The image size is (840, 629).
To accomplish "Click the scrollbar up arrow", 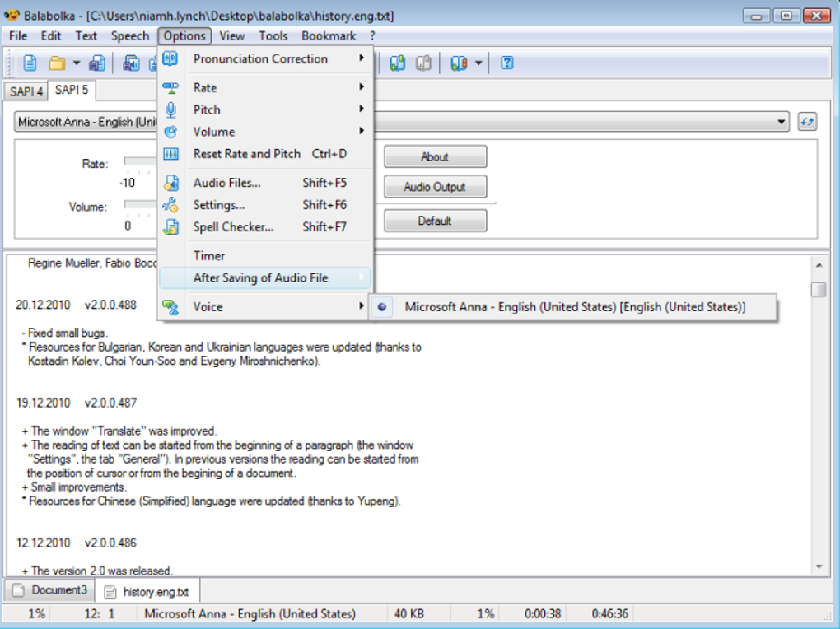I will tap(819, 265).
